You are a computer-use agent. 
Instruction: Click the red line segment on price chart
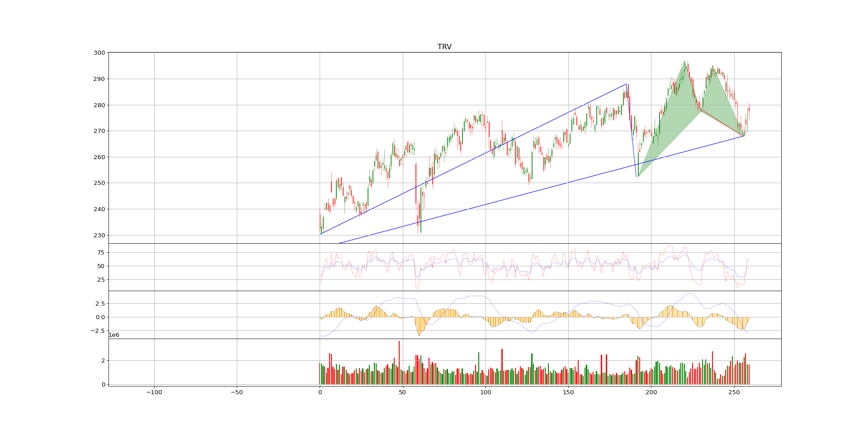pos(721,122)
